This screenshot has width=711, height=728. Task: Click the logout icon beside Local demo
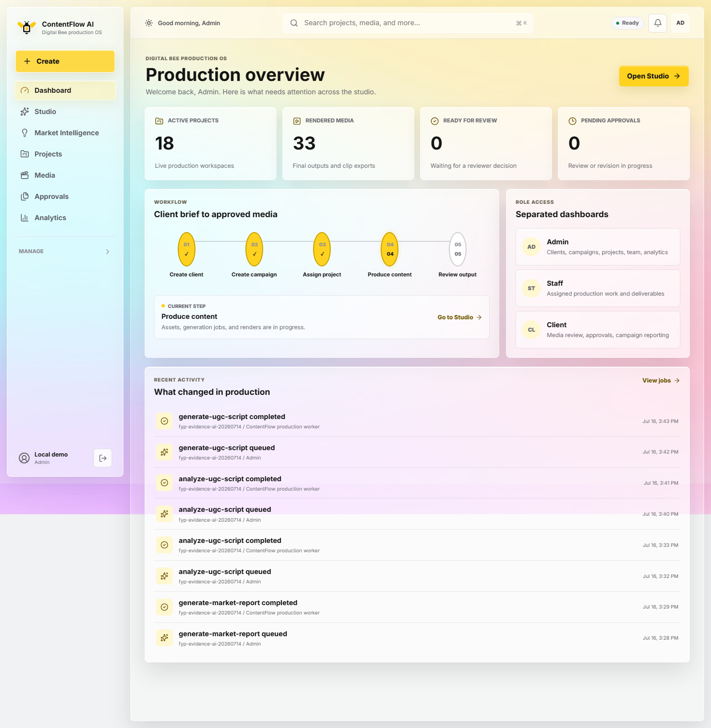(103, 458)
